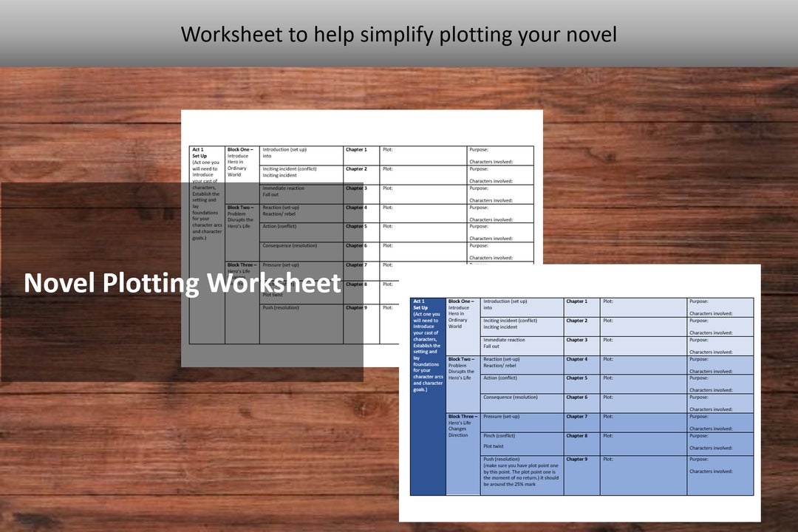Click the Chapter 1 label cell

point(578,301)
